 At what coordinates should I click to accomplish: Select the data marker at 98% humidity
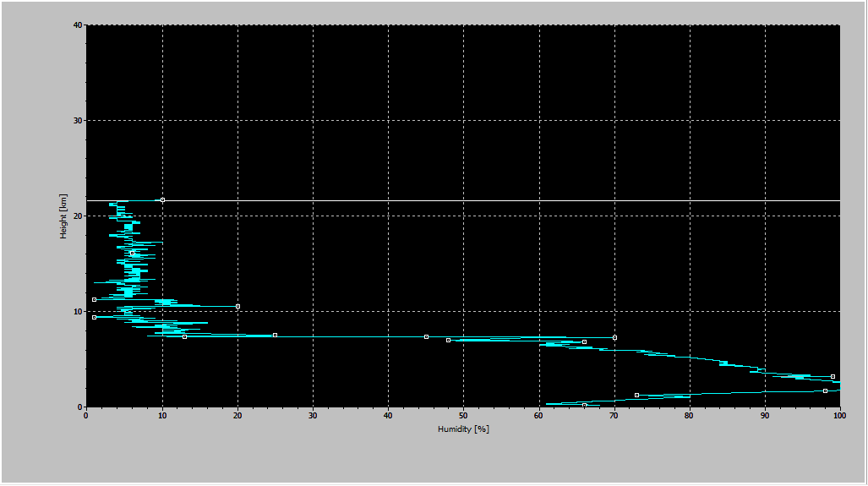click(x=825, y=390)
